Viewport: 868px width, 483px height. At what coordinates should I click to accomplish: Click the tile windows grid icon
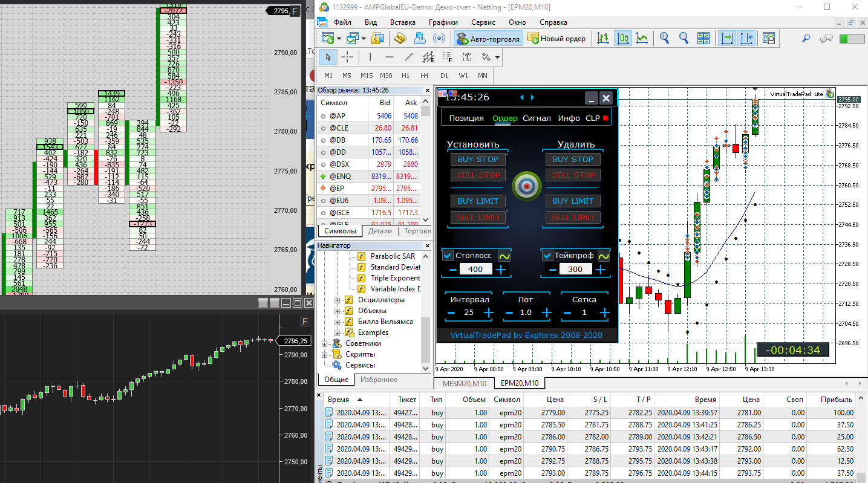pyautogui.click(x=703, y=38)
